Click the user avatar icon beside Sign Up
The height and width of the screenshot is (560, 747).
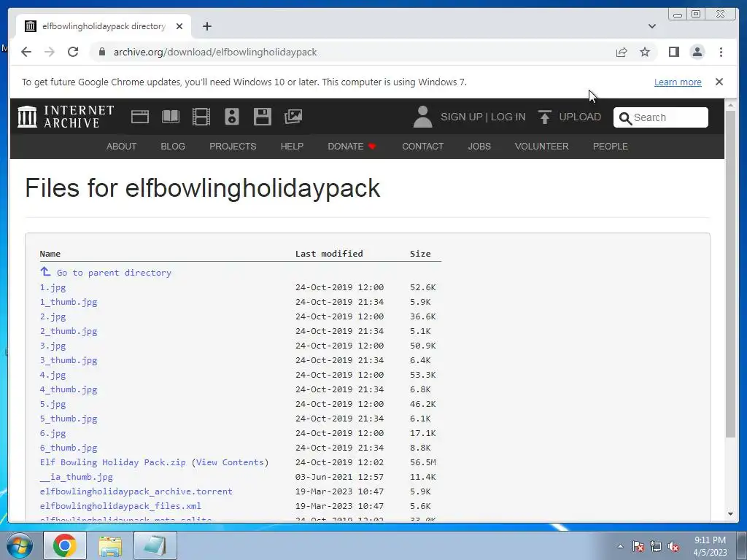pyautogui.click(x=422, y=117)
